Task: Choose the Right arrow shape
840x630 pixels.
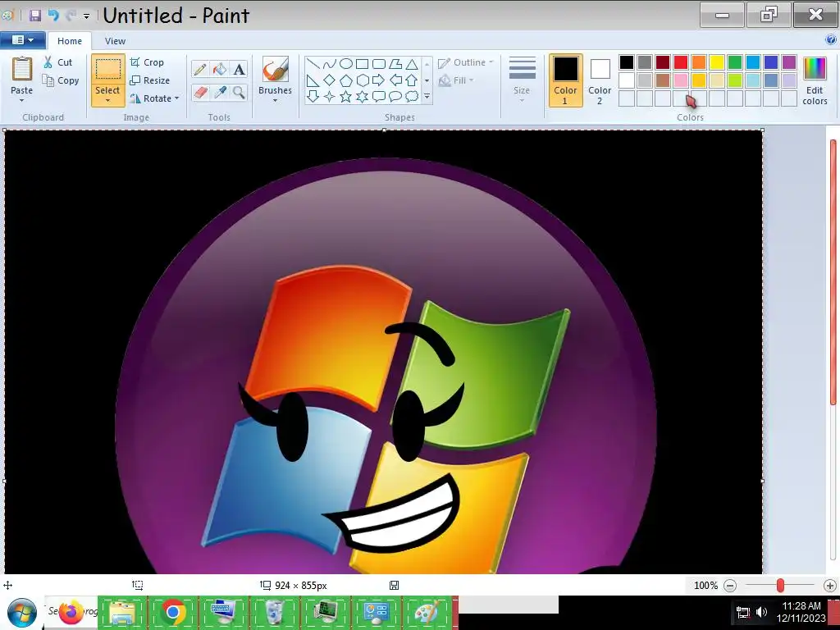Action: [379, 80]
